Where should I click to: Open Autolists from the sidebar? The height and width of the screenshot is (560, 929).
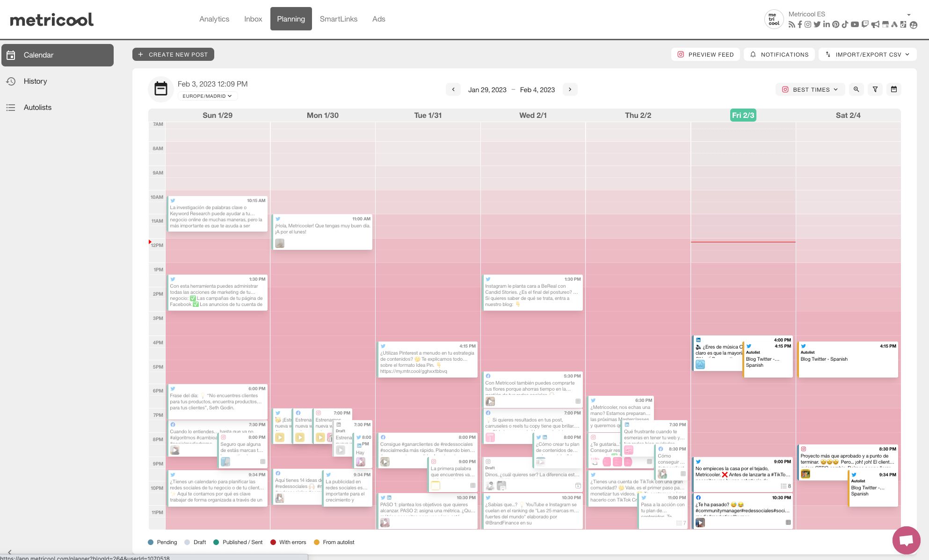(x=37, y=107)
